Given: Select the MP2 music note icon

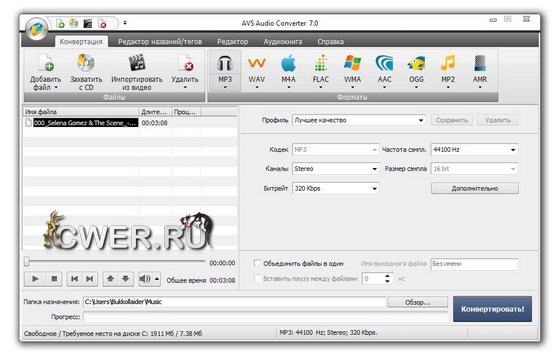Looking at the screenshot, I should 448,64.
